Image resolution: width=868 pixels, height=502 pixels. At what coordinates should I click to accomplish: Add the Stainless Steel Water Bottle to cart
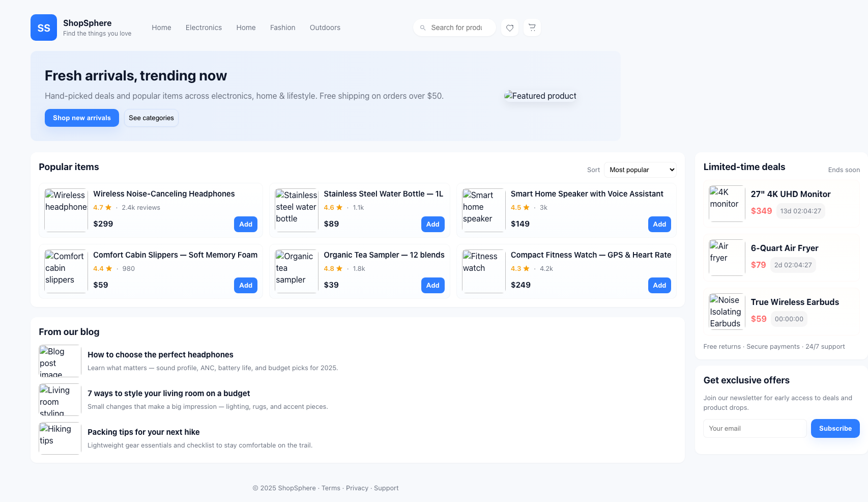click(x=432, y=224)
